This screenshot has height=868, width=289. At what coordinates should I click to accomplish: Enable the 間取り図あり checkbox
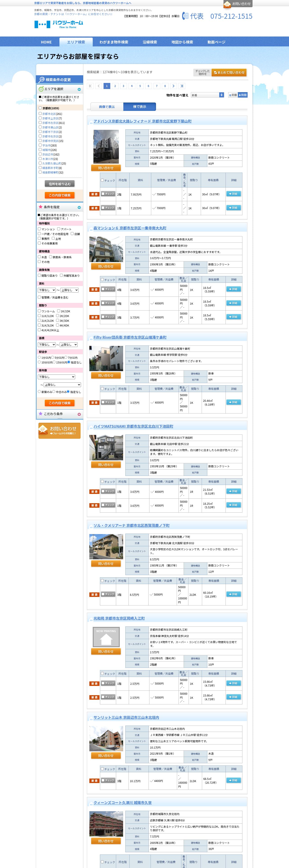coord(39,275)
